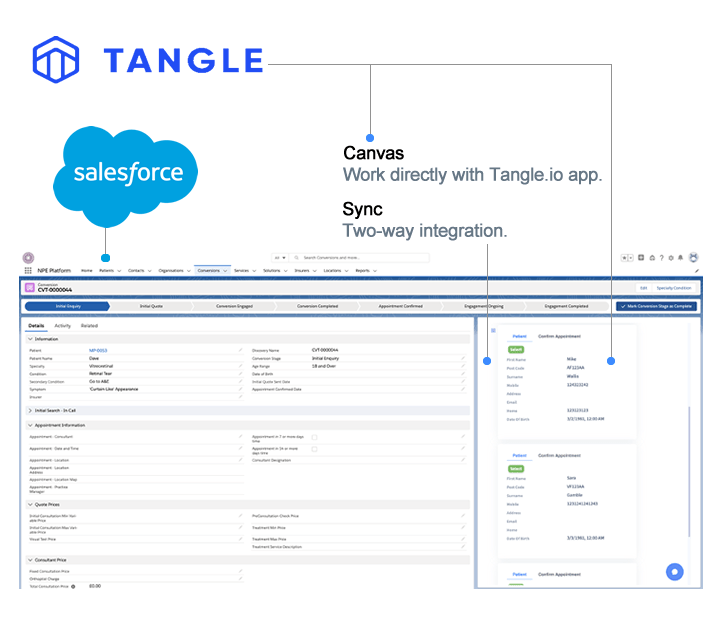Tick the Appointment in 14 or more days checkbox
This screenshot has width=722, height=630.
(314, 449)
